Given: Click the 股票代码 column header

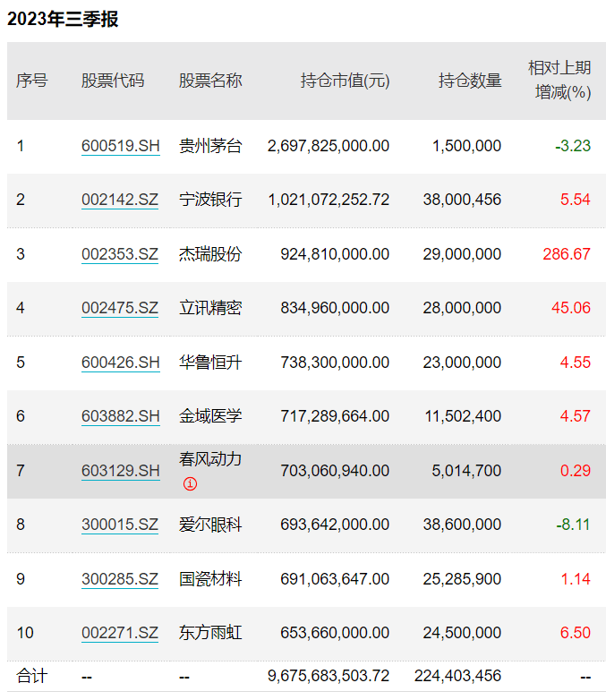Looking at the screenshot, I should pos(113,81).
